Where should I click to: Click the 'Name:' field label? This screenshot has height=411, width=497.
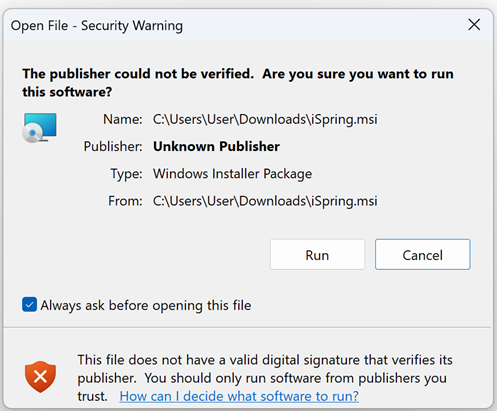[122, 119]
